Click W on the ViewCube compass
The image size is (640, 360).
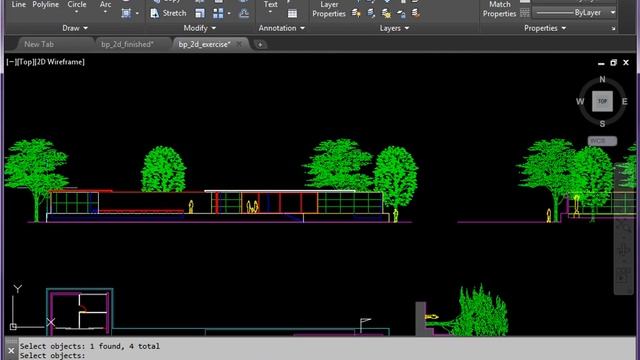point(580,101)
